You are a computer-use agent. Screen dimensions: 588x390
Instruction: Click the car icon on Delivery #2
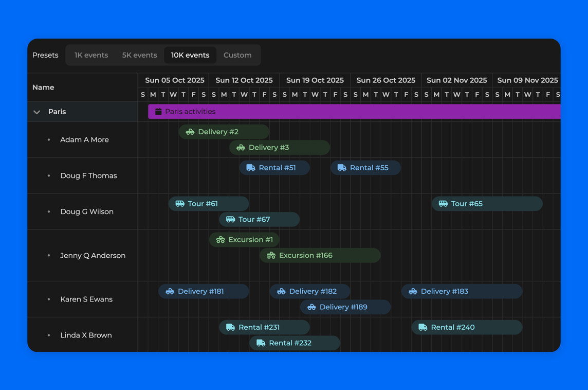point(190,132)
